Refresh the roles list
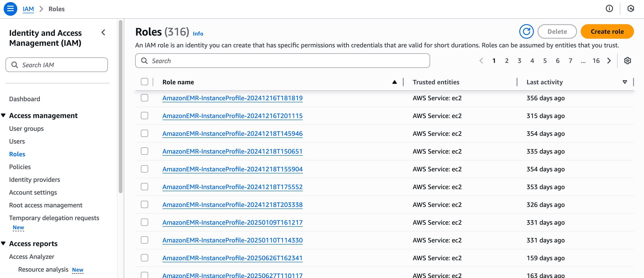The height and width of the screenshot is (278, 644). (x=526, y=31)
